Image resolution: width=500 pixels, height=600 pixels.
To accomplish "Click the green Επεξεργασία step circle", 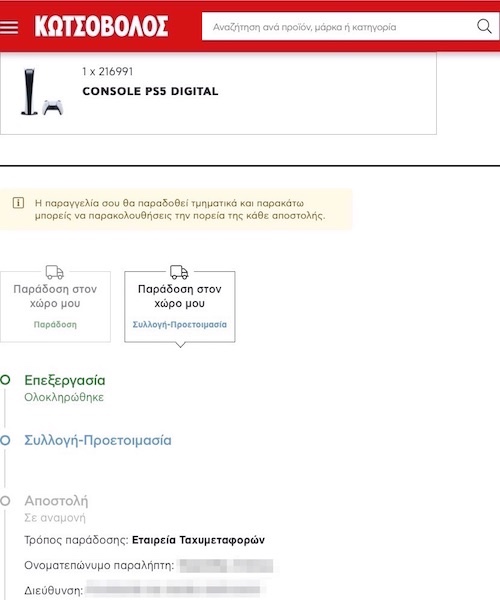I will [5, 380].
